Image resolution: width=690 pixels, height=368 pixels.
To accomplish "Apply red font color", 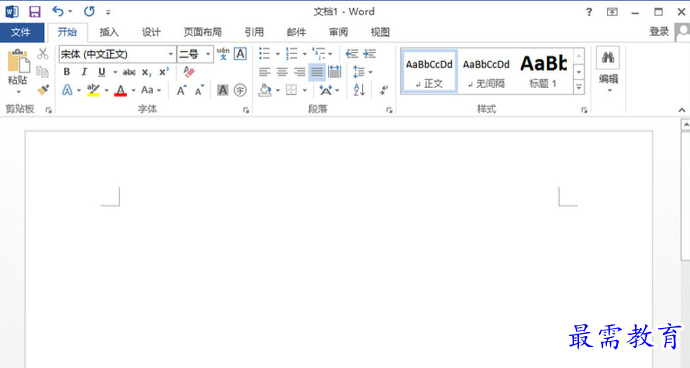I will click(121, 90).
